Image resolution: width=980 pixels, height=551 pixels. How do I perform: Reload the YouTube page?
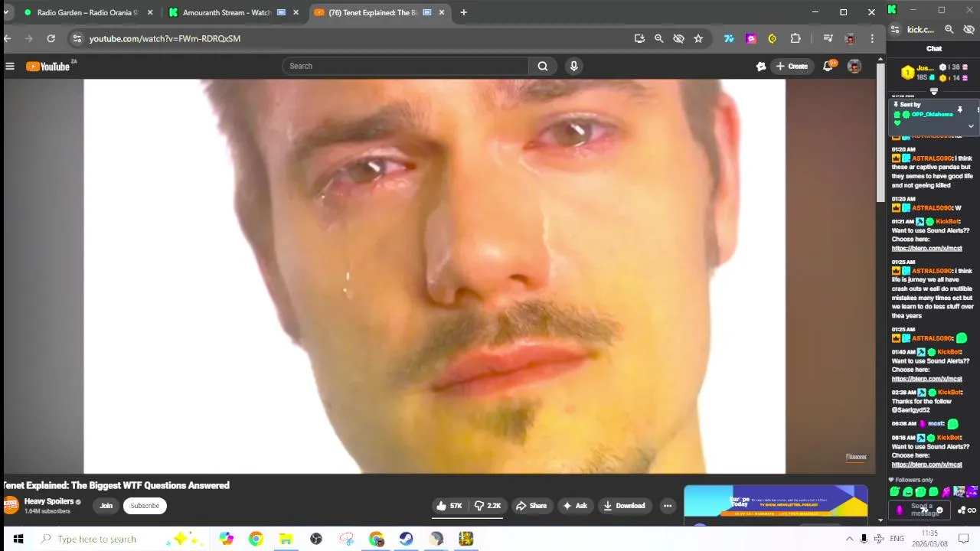pos(51,38)
